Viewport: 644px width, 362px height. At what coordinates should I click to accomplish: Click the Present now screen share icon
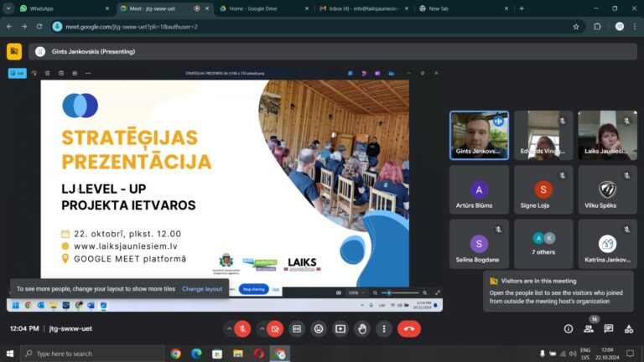point(340,329)
